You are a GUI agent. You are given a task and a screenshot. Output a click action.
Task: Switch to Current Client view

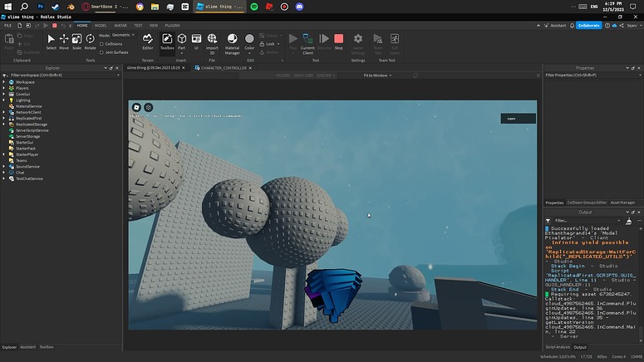307,41
